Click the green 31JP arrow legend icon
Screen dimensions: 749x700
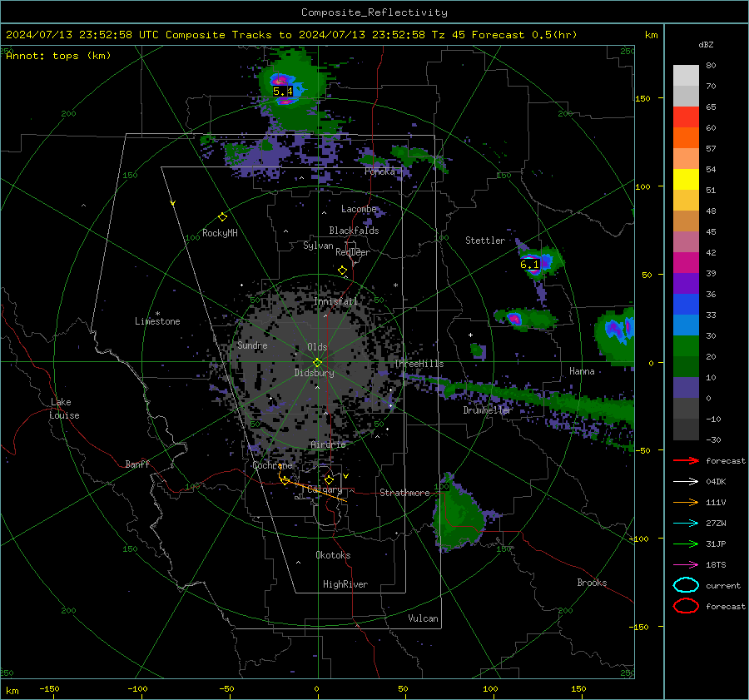[686, 544]
